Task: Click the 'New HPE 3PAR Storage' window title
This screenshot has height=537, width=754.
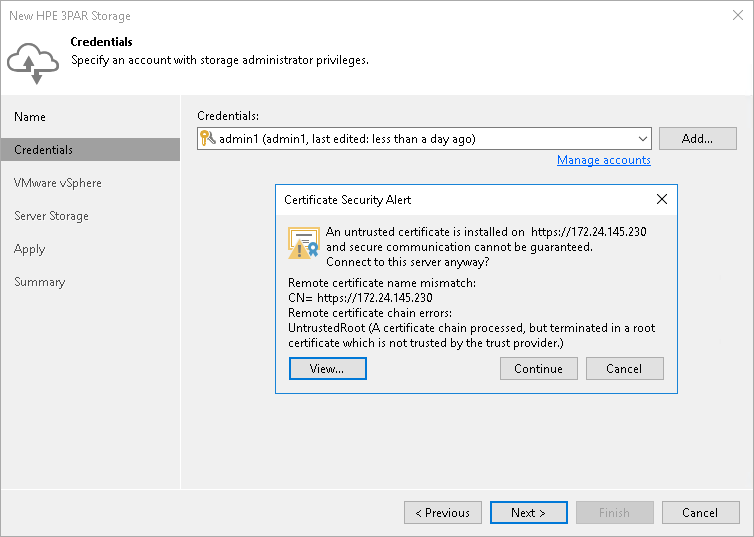Action: [x=70, y=16]
